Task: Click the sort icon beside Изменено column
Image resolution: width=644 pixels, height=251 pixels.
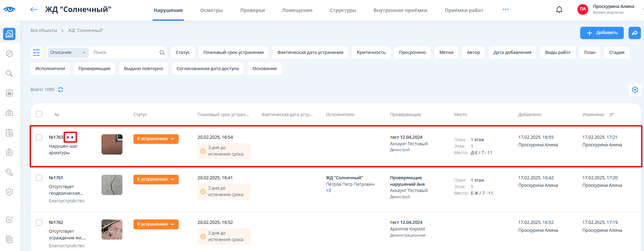Action: coord(612,115)
